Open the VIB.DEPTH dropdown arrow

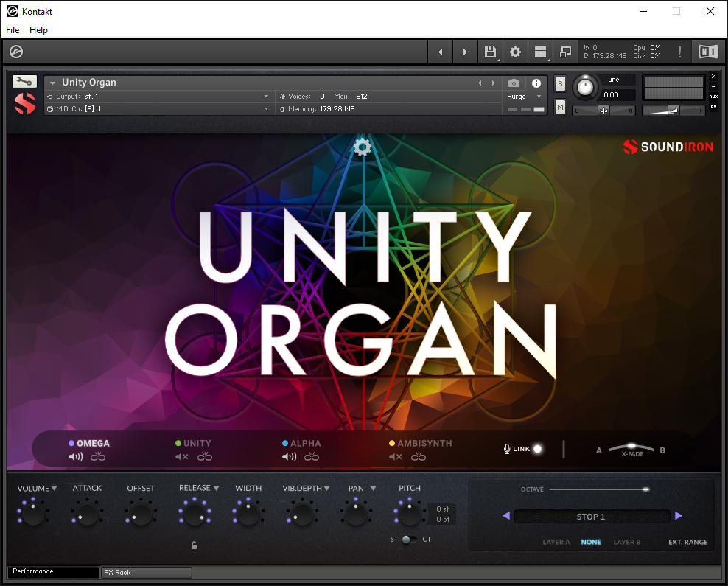tap(327, 489)
